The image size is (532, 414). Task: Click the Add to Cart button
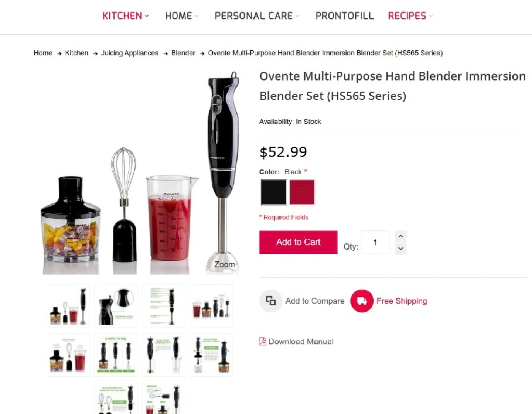click(298, 242)
